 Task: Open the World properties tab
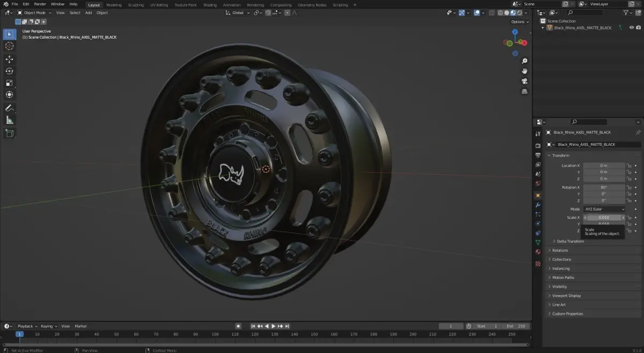[538, 184]
